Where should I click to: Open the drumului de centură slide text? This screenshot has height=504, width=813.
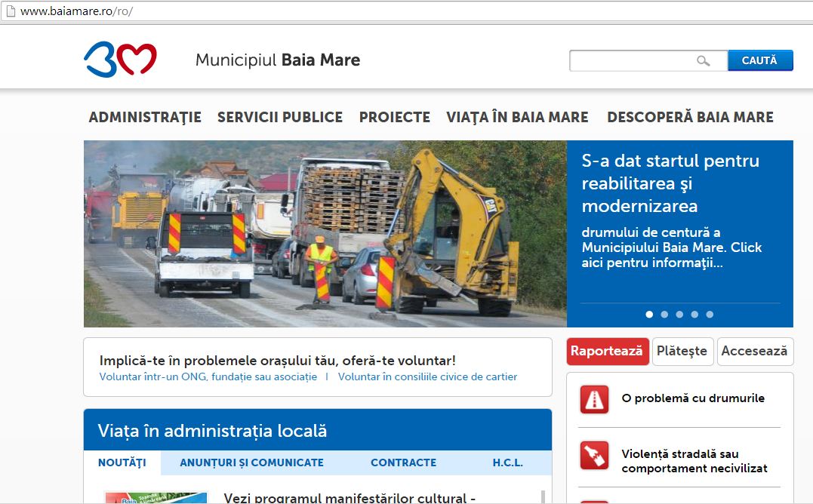tap(671, 247)
